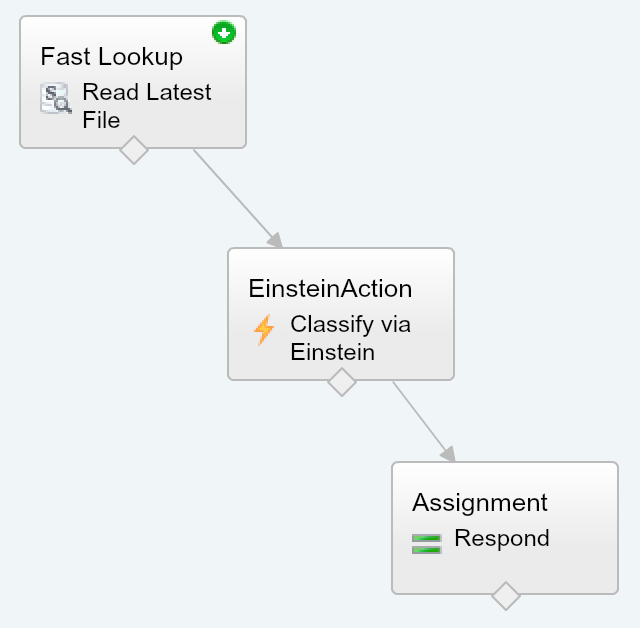Click empty canvas left of Assignment node
Image resolution: width=640 pixels, height=628 pixels.
tap(200, 520)
